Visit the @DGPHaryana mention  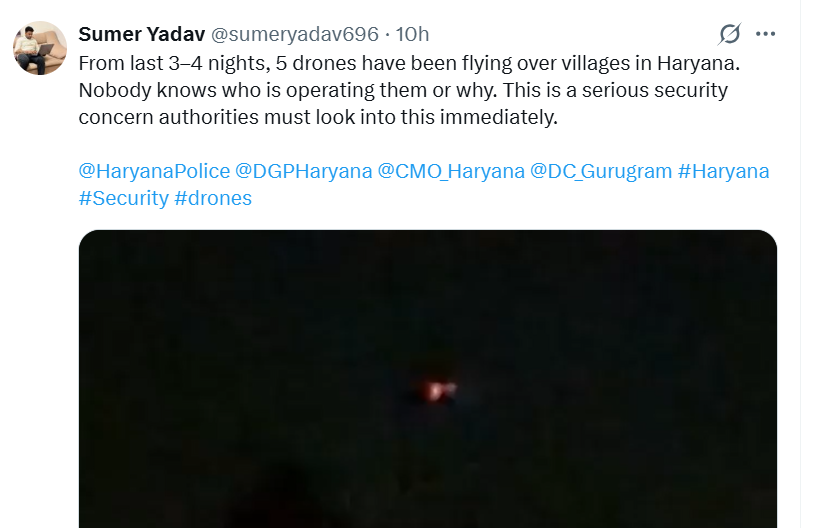(x=304, y=171)
